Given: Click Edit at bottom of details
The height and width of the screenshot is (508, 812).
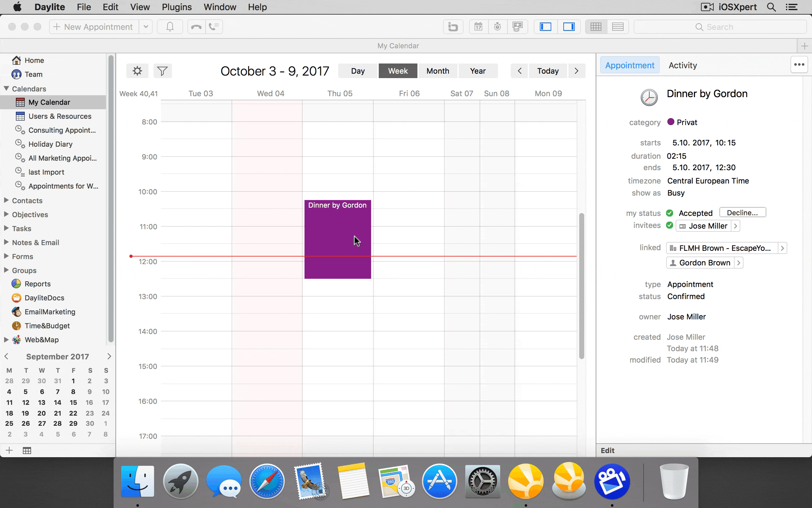Looking at the screenshot, I should [x=607, y=451].
